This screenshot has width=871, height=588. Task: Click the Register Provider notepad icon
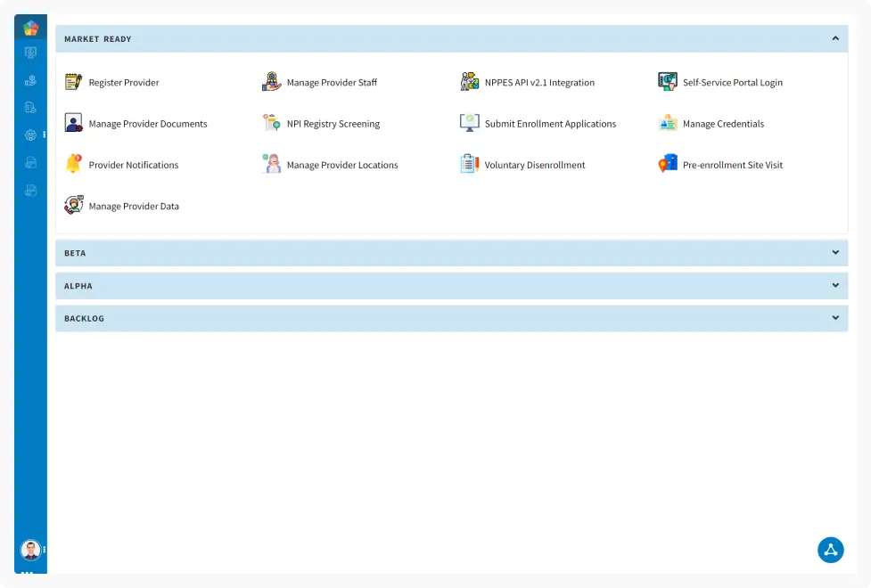pyautogui.click(x=73, y=82)
